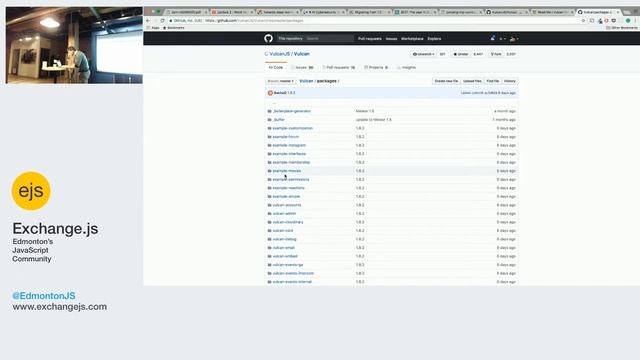Select the Projects tab
The image size is (640, 360).
click(x=376, y=67)
